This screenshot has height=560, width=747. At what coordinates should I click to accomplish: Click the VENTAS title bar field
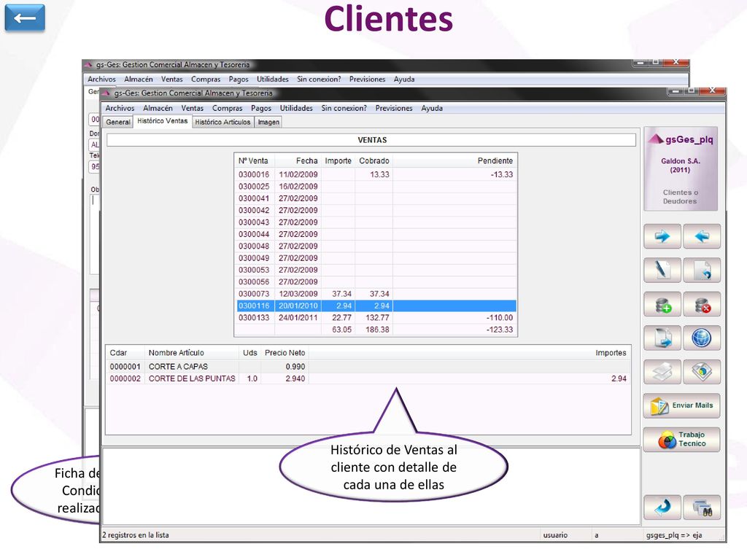point(371,140)
